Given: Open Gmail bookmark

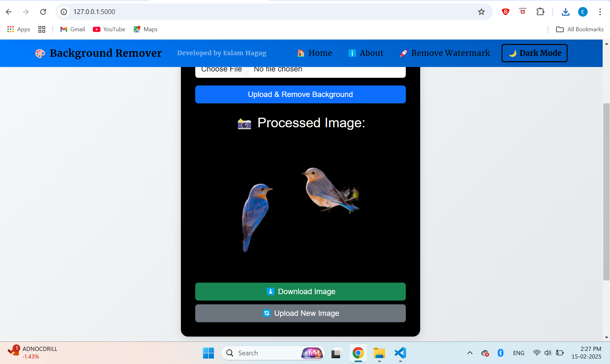Looking at the screenshot, I should 72,29.
